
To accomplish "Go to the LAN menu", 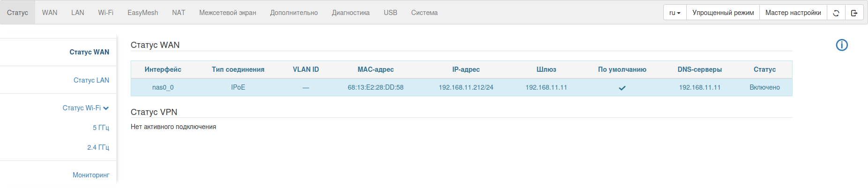I will tap(78, 13).
